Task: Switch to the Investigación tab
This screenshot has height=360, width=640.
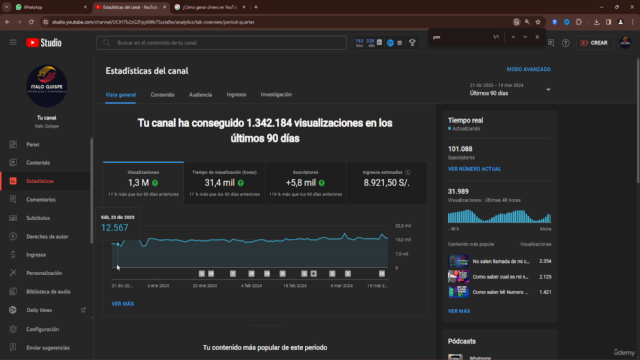Action: click(x=276, y=95)
